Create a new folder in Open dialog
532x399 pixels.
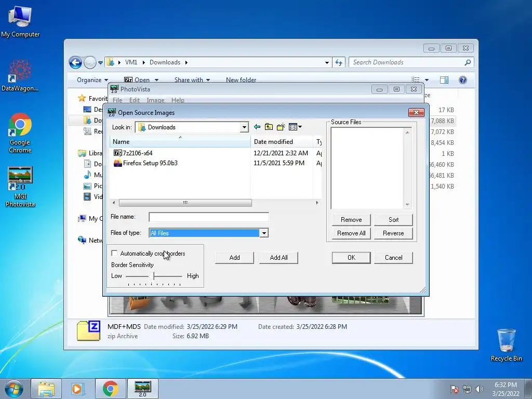[x=281, y=127]
